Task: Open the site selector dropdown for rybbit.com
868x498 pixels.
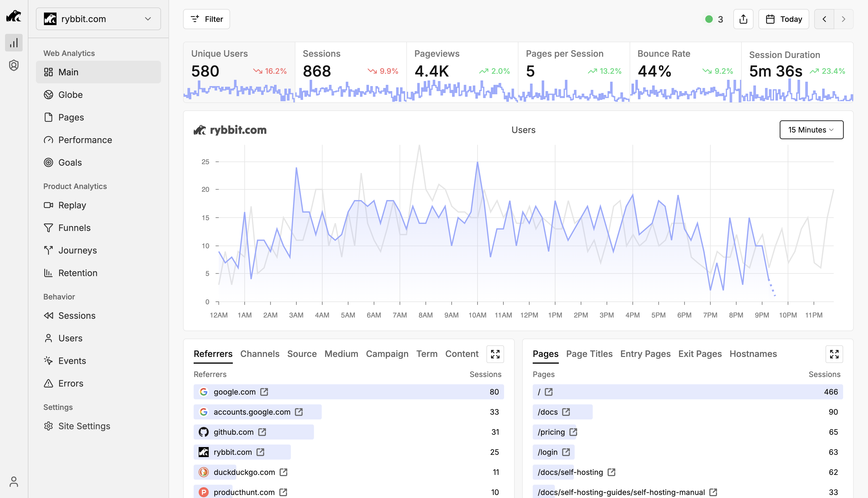Action: coord(98,19)
